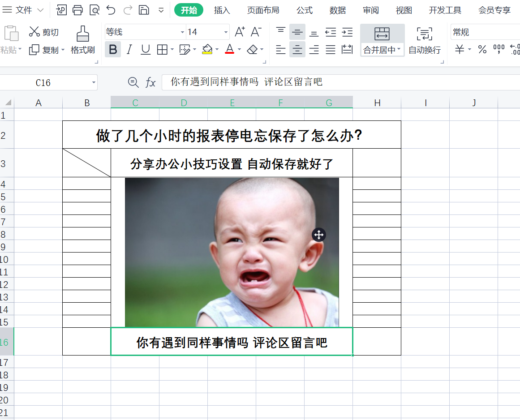Open the 开发工具 tab

[x=445, y=10]
